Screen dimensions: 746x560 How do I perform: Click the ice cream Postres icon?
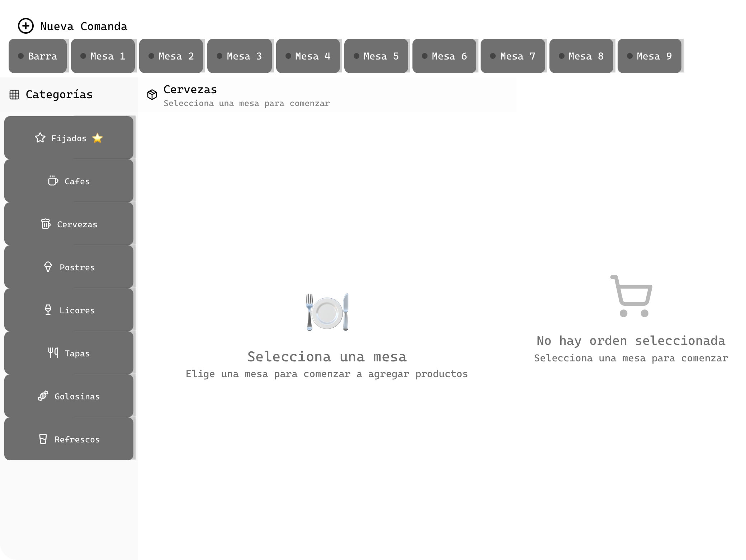coord(48,267)
